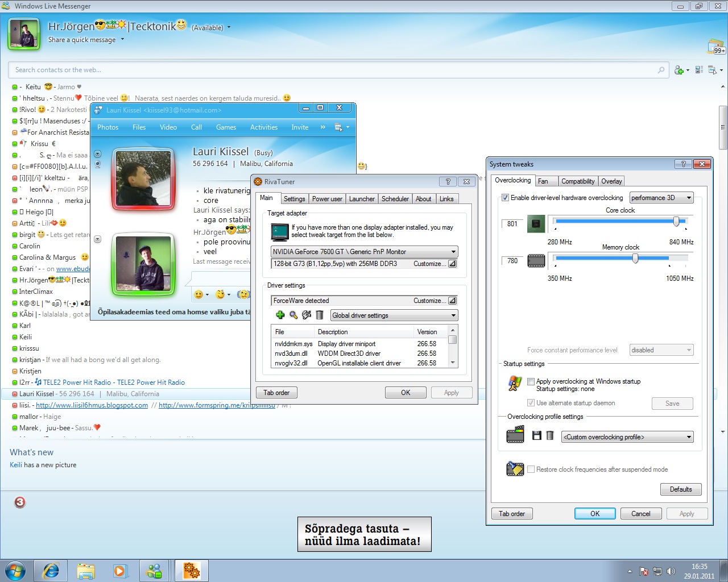Expand the chat toolbar overflow chevron
This screenshot has width=728, height=582.
322,127
